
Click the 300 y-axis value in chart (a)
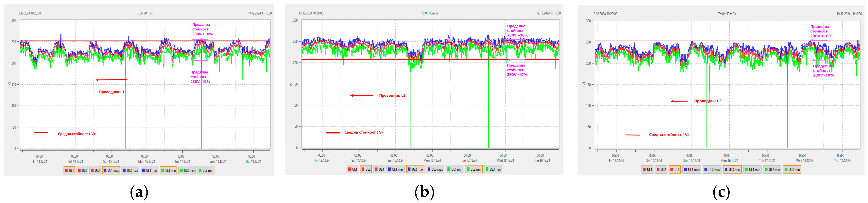pos(14,20)
